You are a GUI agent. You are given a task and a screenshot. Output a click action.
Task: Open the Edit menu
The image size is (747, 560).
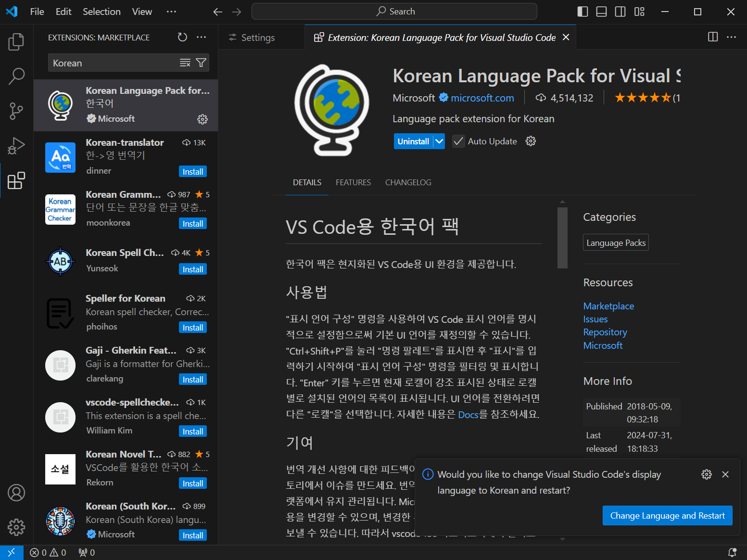(x=63, y=12)
